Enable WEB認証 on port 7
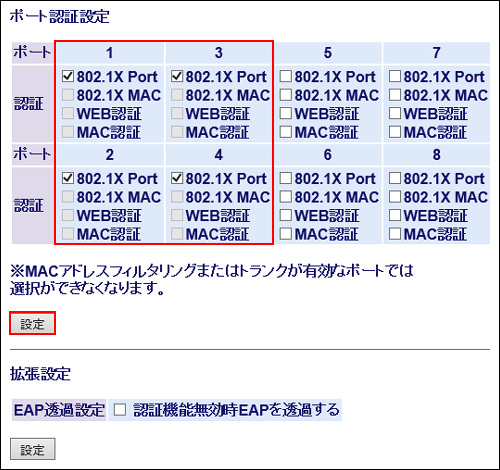500x470 pixels. [x=395, y=113]
